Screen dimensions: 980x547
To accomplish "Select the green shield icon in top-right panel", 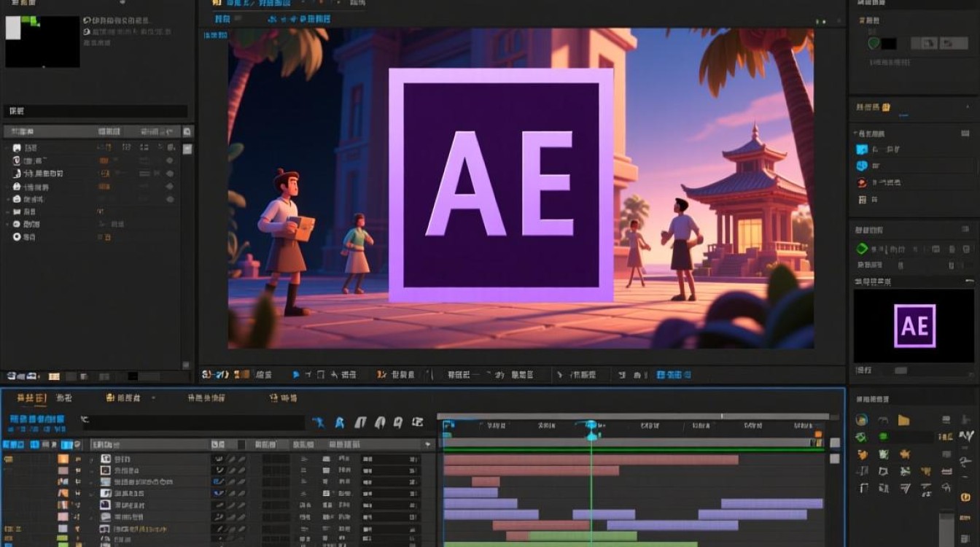I will (x=874, y=44).
